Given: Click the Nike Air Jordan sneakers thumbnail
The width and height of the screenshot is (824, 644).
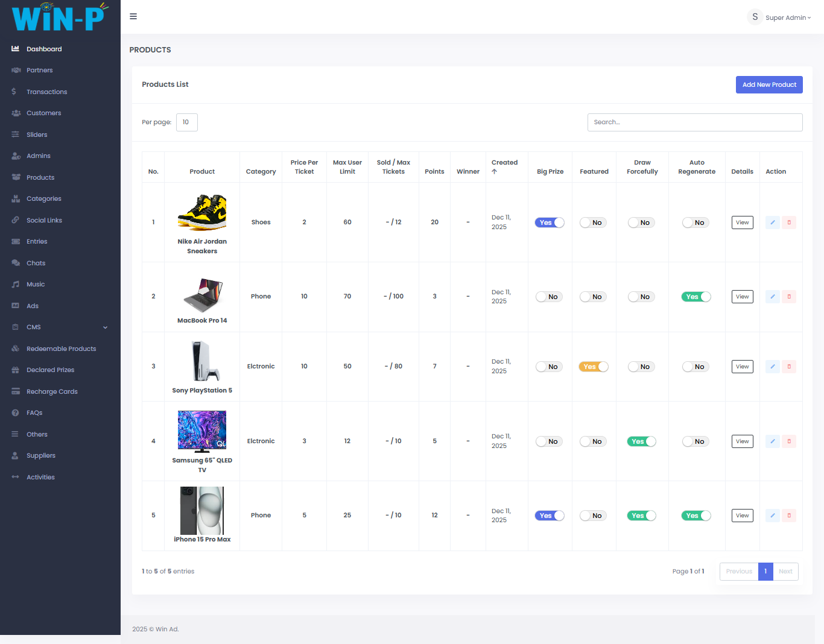Looking at the screenshot, I should pyautogui.click(x=202, y=212).
